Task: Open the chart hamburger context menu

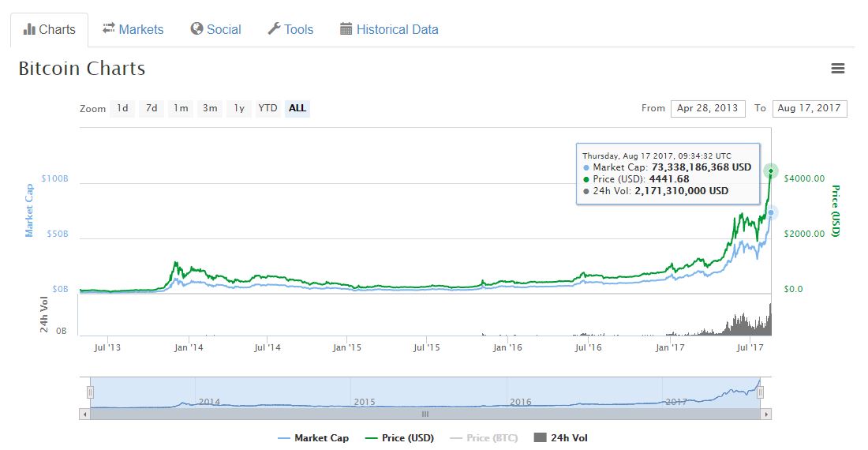Action: click(837, 68)
